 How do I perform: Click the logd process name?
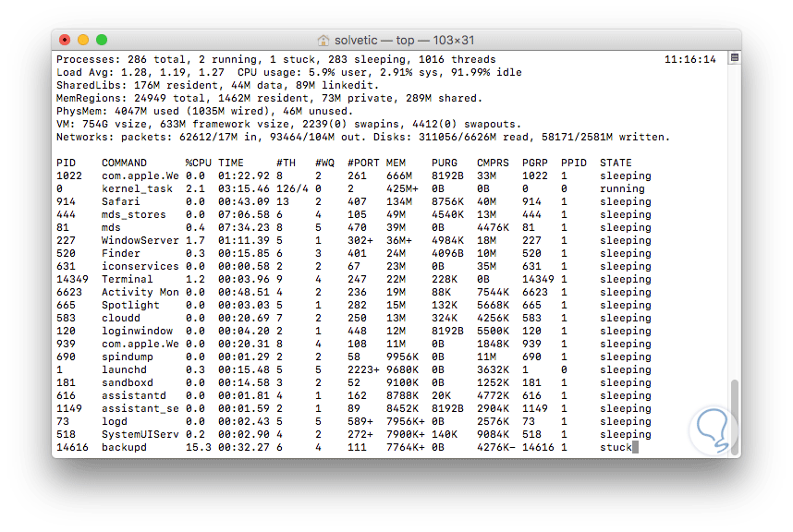point(115,421)
